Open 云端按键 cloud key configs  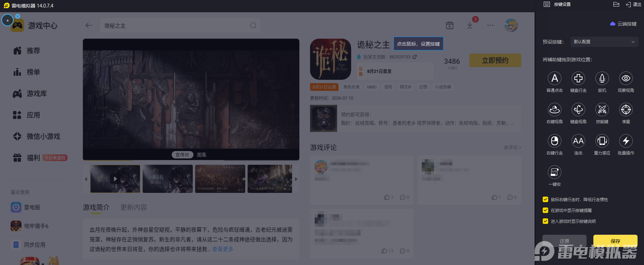(623, 24)
